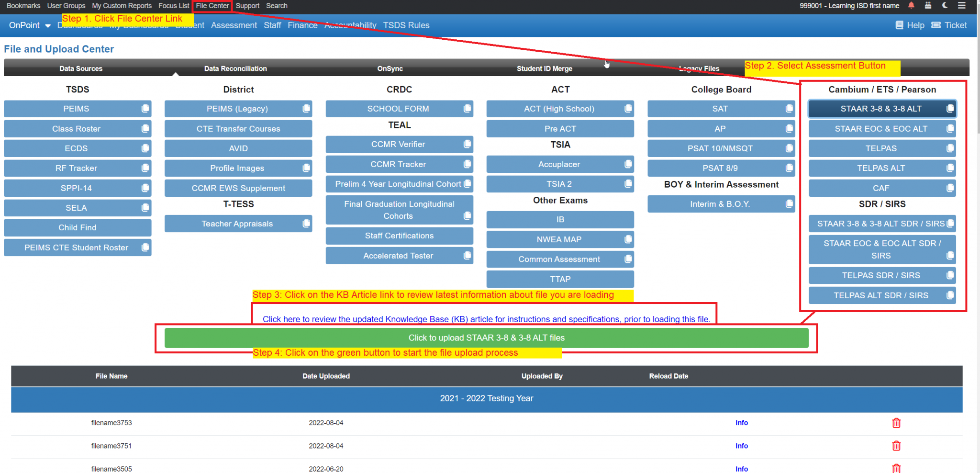Open notifications via the red bell icon

(x=911, y=6)
